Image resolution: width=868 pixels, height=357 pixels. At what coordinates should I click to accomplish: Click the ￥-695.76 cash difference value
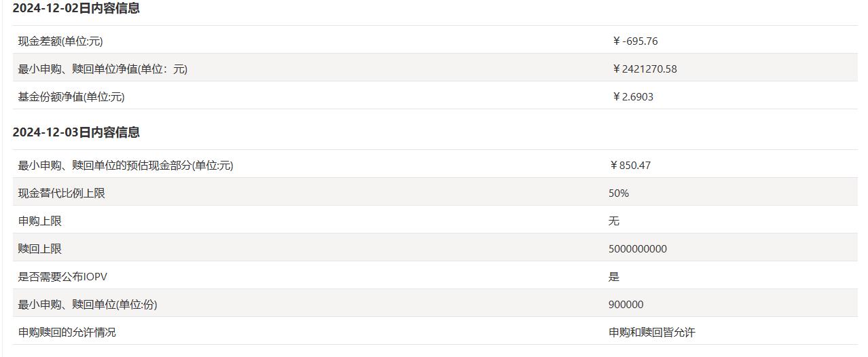(x=634, y=41)
